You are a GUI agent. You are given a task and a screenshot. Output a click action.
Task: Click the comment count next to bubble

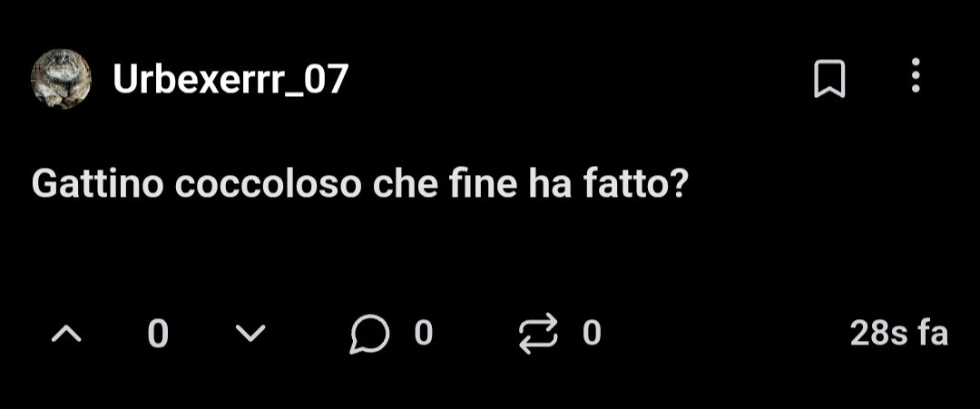click(424, 334)
